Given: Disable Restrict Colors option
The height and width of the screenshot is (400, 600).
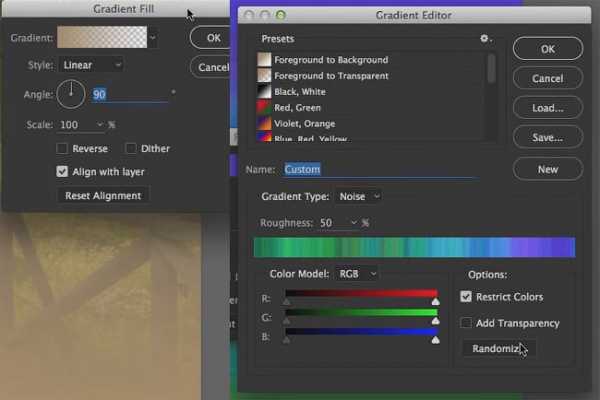Looking at the screenshot, I should pos(466,297).
